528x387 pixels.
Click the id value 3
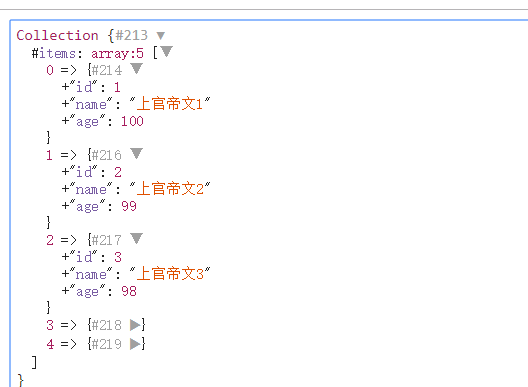(x=118, y=257)
